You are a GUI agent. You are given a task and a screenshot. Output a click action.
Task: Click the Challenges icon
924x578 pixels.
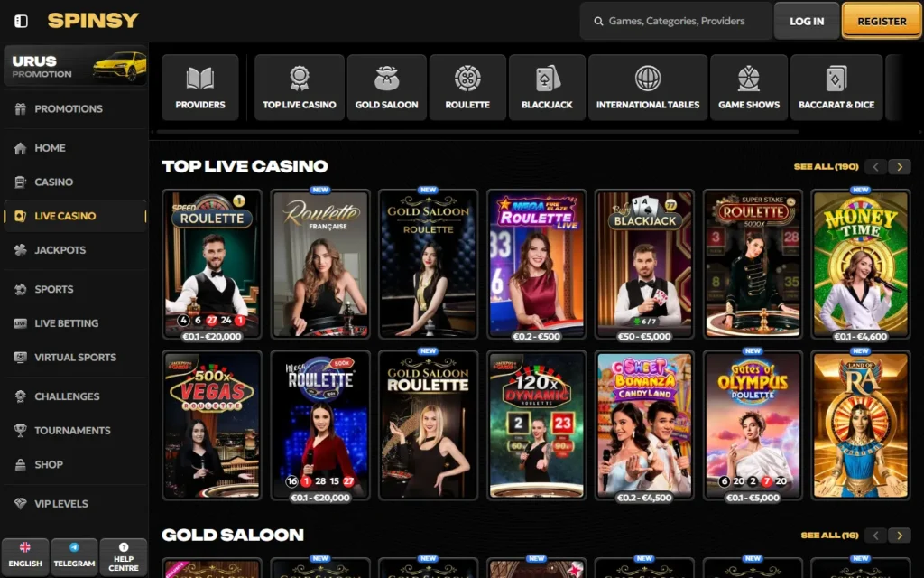click(x=21, y=396)
